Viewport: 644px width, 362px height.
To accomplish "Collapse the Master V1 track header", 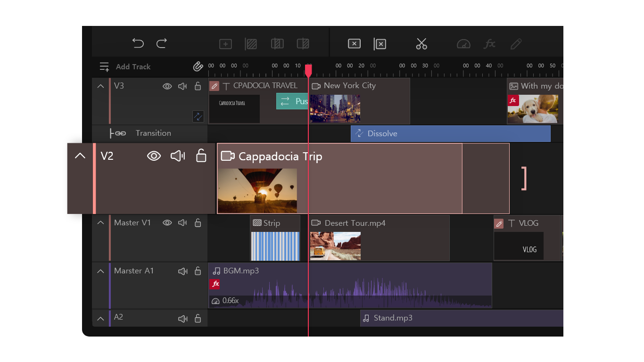I will 100,222.
